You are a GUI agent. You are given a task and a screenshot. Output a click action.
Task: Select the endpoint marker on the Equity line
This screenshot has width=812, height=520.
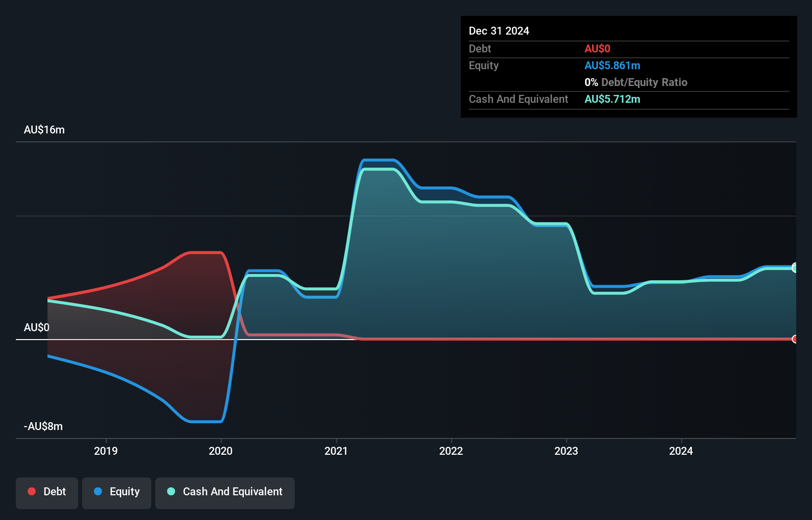click(795, 267)
